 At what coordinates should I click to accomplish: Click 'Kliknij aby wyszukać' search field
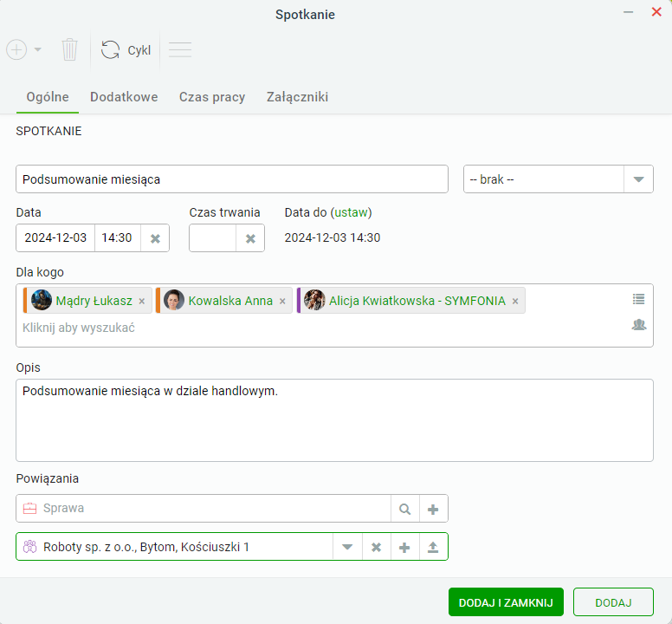(79, 328)
